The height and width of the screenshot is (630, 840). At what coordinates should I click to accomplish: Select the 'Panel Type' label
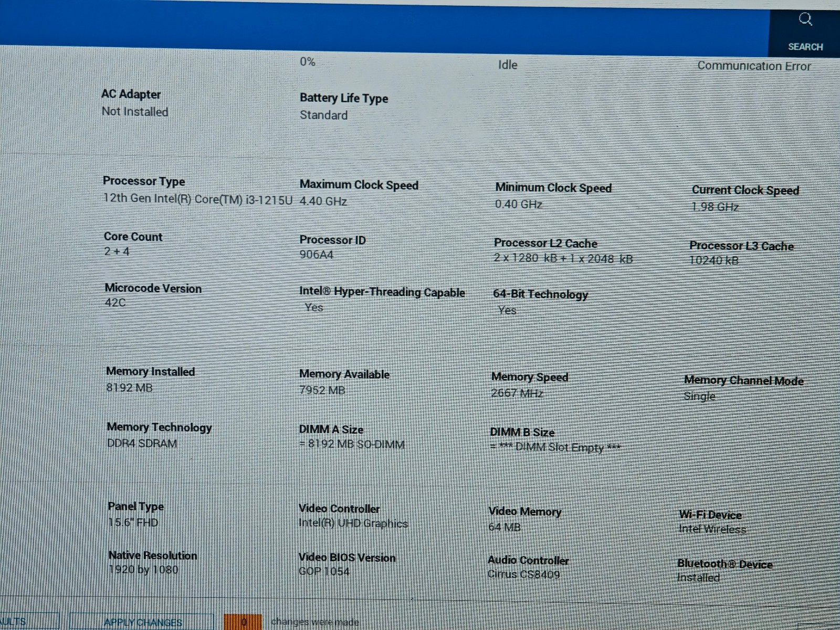tap(135, 507)
